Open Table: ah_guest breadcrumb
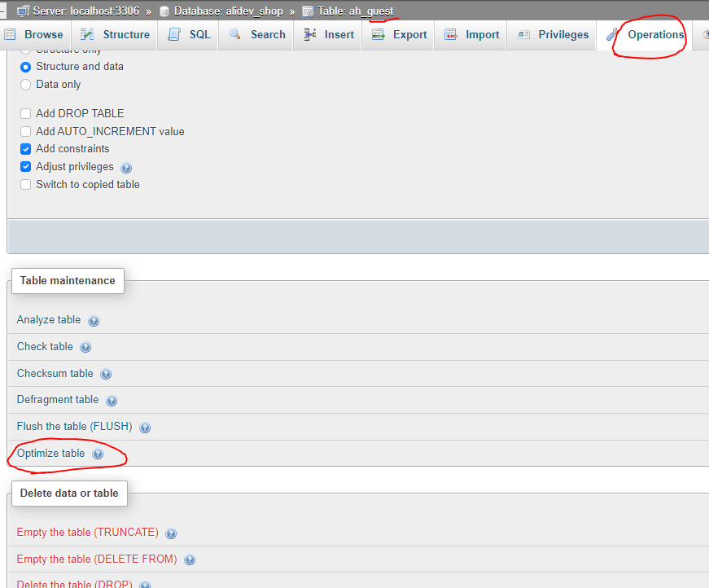Viewport: 709px width, 588px height. pyautogui.click(x=356, y=11)
